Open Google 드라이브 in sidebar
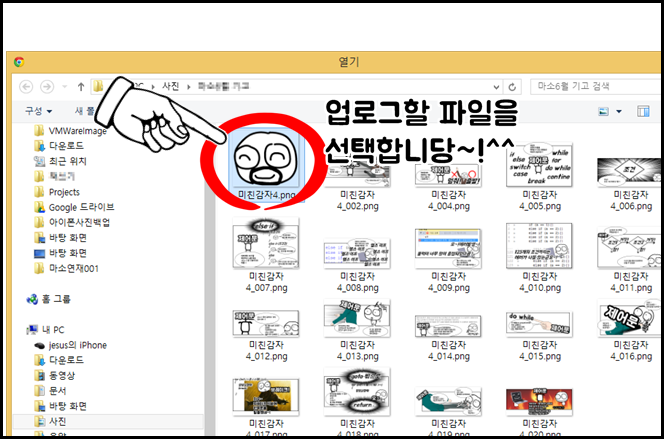This screenshot has height=439, width=664. pos(74,207)
